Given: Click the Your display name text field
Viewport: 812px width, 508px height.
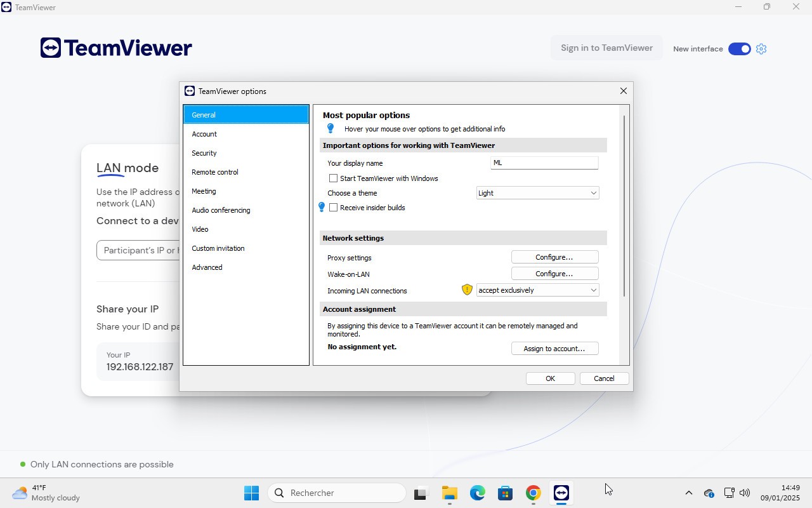Looking at the screenshot, I should tap(544, 163).
